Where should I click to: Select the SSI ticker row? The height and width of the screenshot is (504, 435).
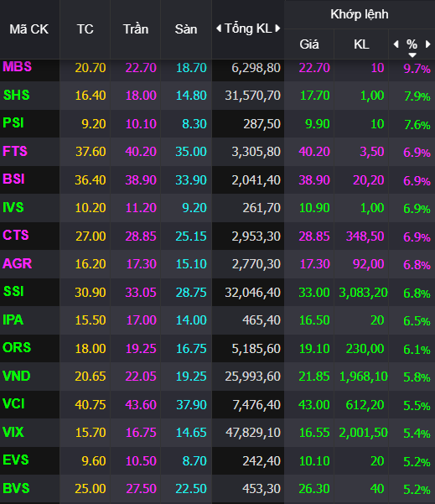click(x=218, y=292)
